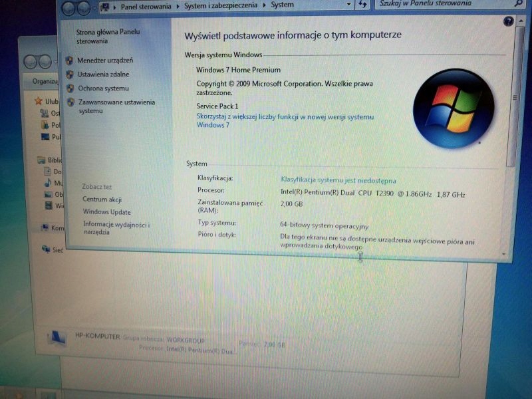Select Komputer node in Explorer tree

53,228
